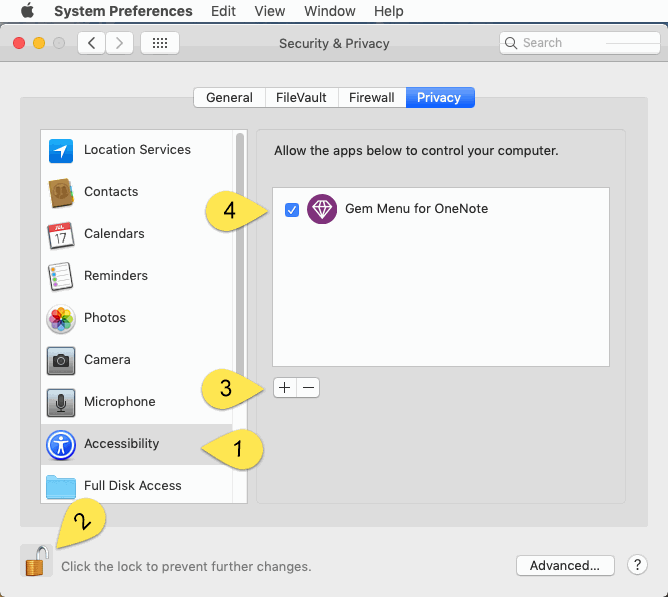Viewport: 668px width, 597px height.
Task: Open the Help menu
Action: [x=389, y=11]
